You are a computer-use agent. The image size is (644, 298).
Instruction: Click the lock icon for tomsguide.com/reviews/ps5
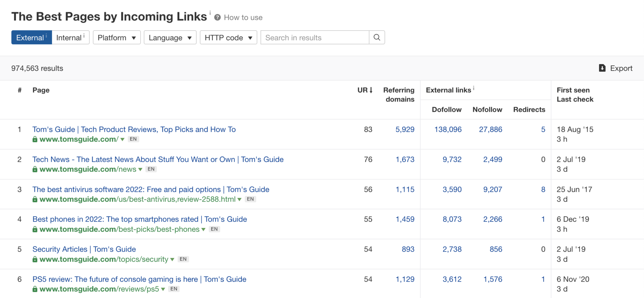coord(35,289)
